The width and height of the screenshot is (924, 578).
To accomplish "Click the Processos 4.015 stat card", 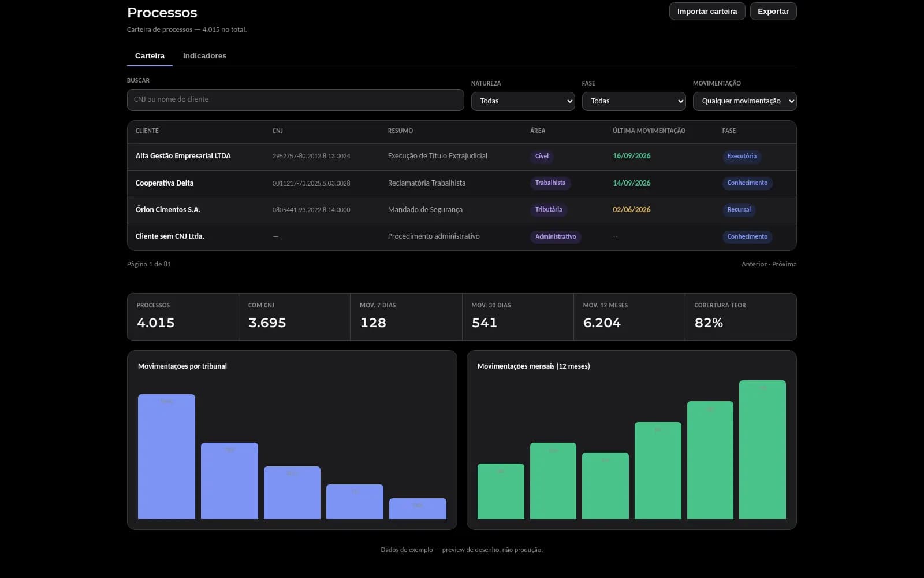I will [182, 317].
